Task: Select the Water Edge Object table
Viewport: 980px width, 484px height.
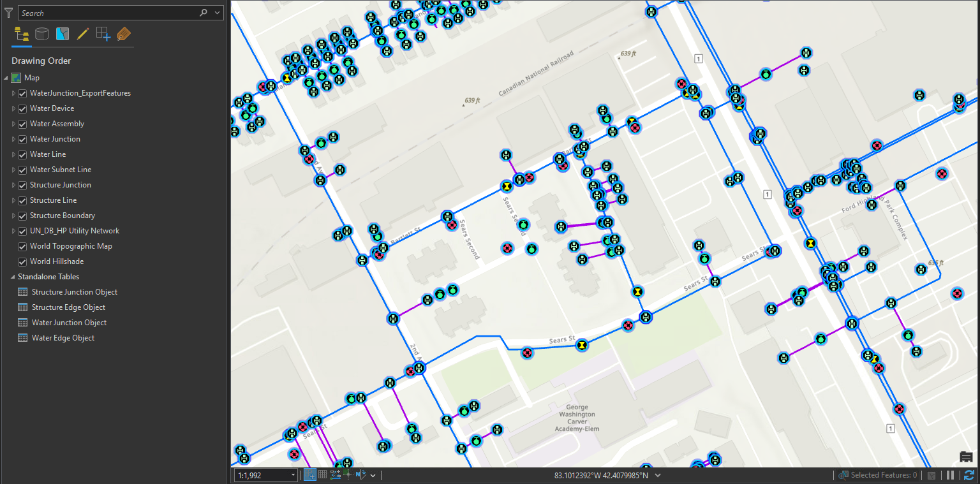Action: click(x=63, y=338)
